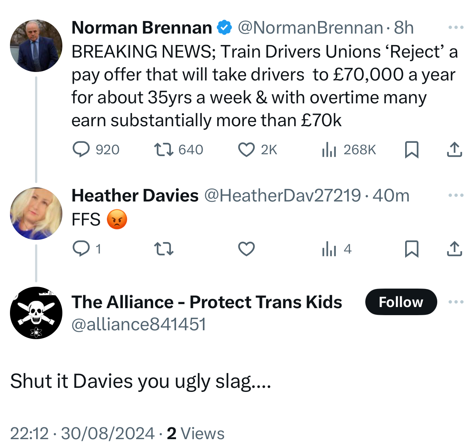Screen dimensions: 476x448
Task: Open @NormanBrennan handle link
Action: pyautogui.click(x=310, y=28)
